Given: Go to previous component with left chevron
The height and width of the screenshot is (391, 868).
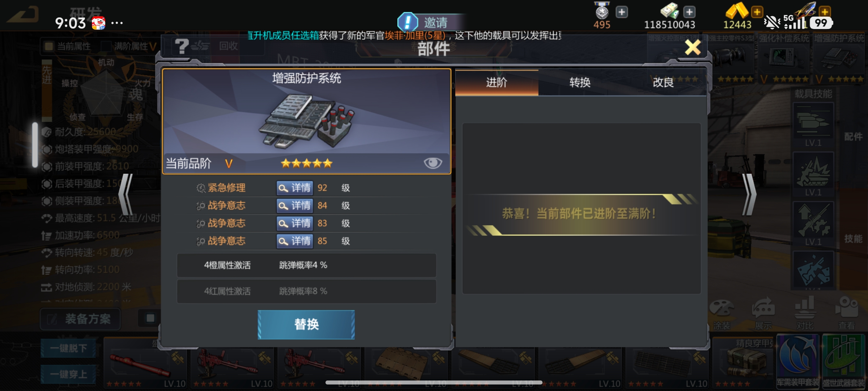Looking at the screenshot, I should pyautogui.click(x=126, y=194).
